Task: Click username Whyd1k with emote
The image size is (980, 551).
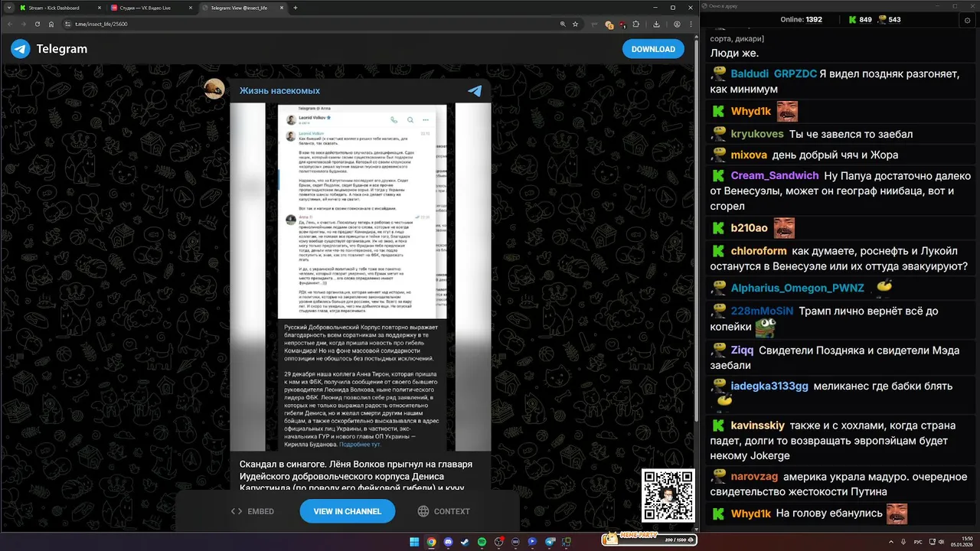Action: (750, 111)
